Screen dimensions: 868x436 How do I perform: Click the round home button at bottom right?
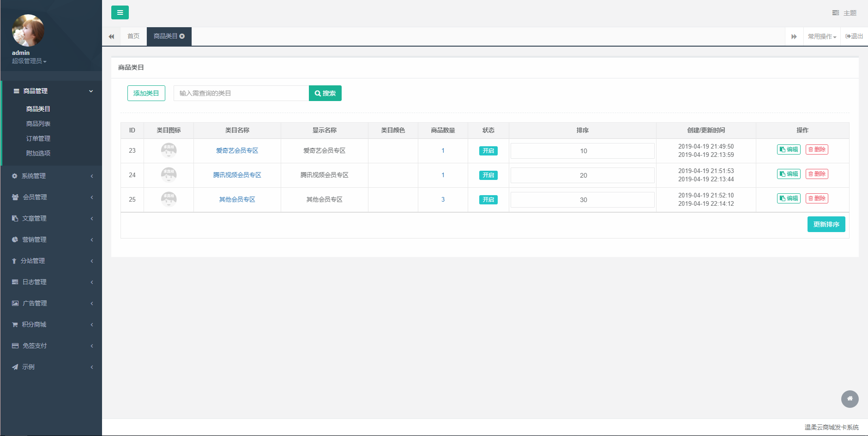[850, 399]
